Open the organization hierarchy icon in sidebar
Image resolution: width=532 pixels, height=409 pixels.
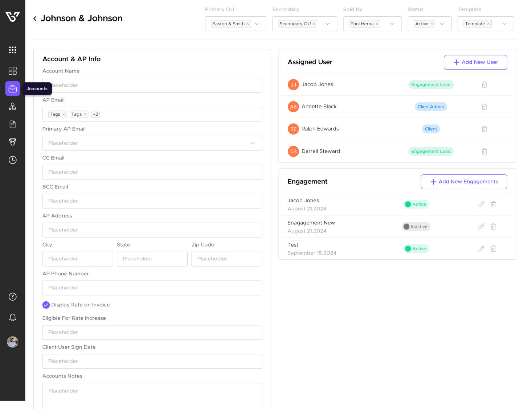coord(13,107)
